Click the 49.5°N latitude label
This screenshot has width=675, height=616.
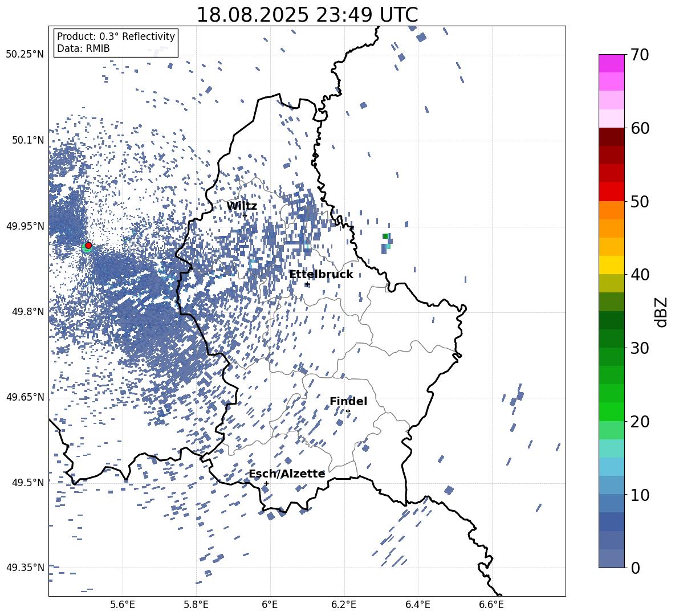27,482
